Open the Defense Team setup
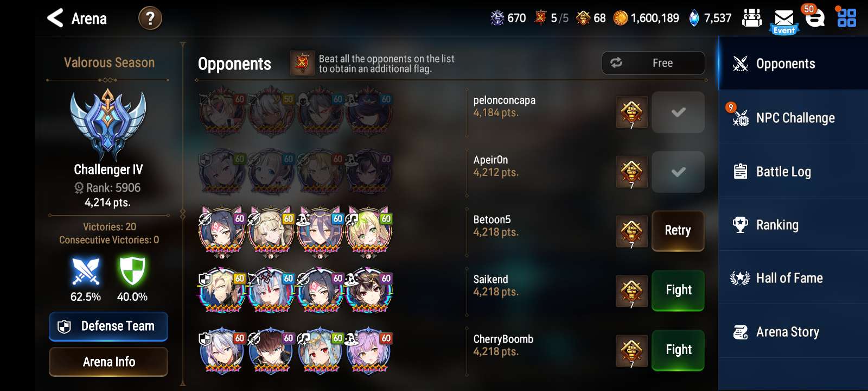 (108, 326)
